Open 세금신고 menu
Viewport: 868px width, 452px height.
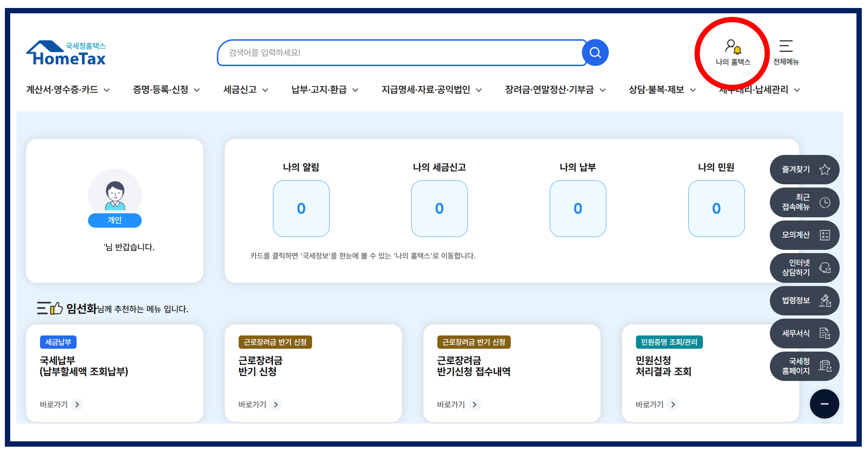coord(240,90)
